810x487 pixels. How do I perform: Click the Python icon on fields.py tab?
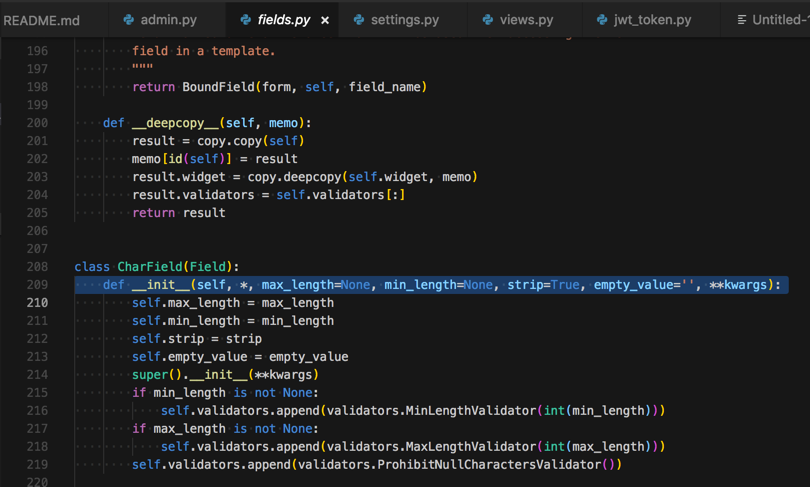245,20
